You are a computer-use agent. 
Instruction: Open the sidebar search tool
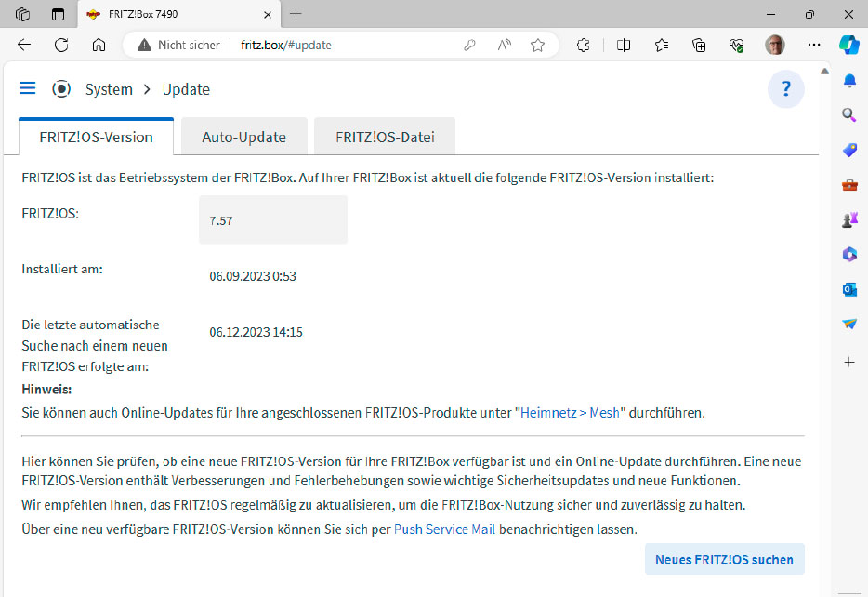click(848, 115)
